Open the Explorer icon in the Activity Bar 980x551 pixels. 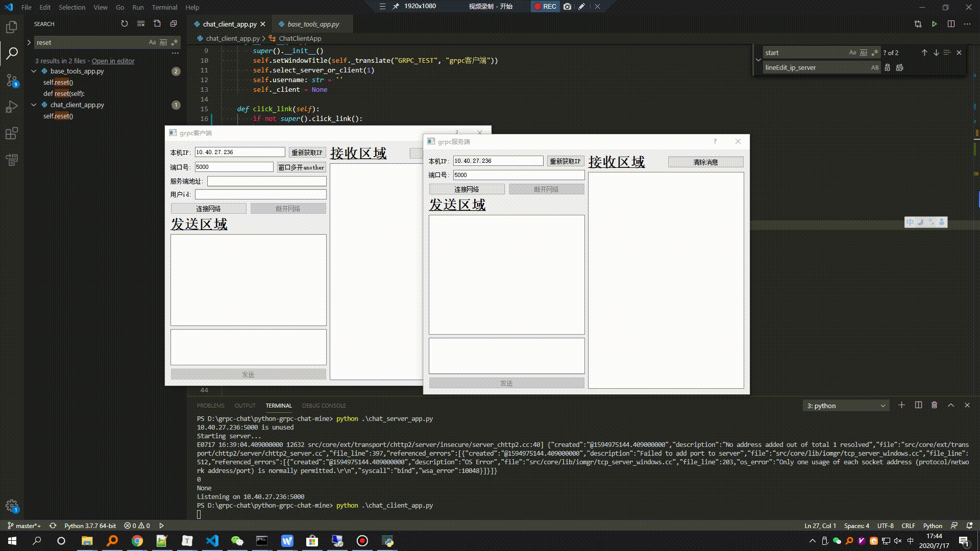pos(11,27)
